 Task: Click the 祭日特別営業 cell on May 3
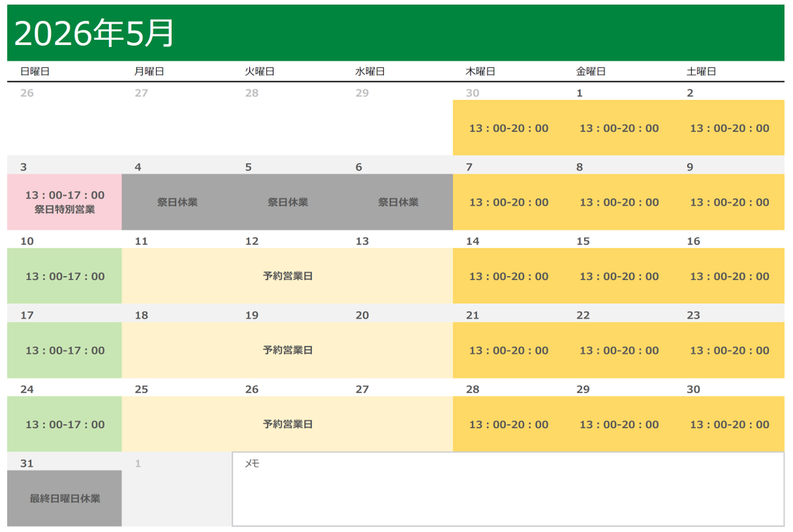[64, 202]
